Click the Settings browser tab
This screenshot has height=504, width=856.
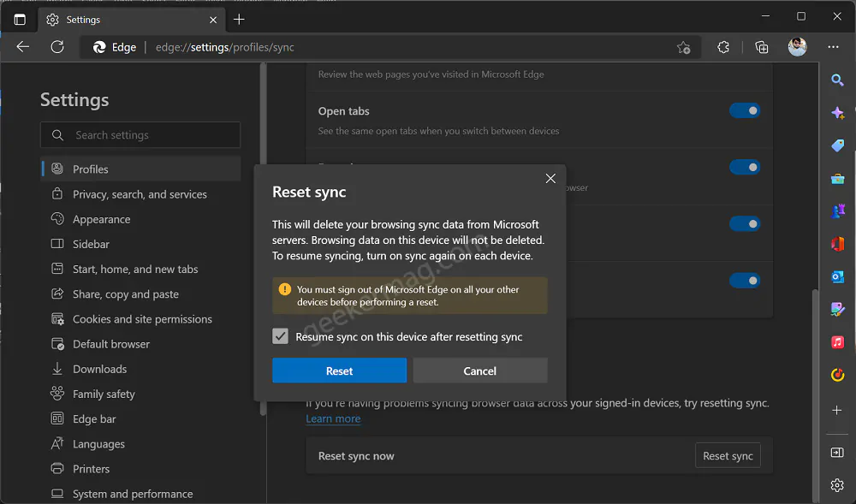tap(131, 20)
